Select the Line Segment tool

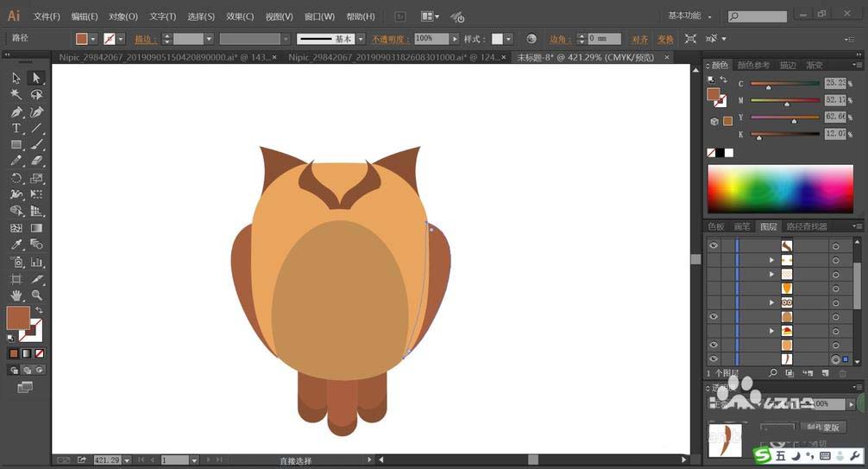(x=36, y=129)
